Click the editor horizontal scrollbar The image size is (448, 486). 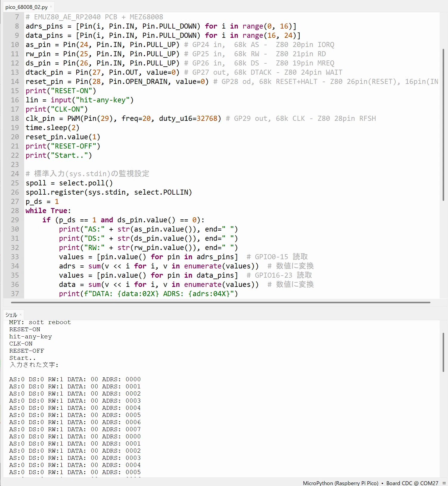tap(221, 302)
